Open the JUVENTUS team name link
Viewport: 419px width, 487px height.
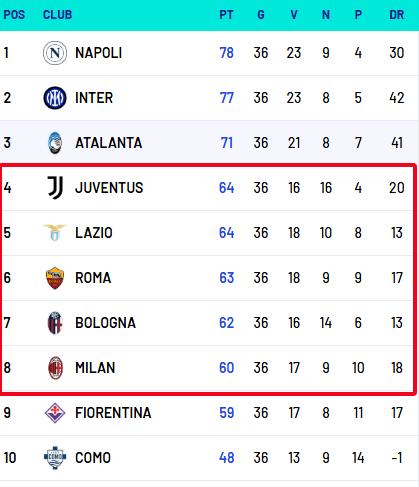coord(109,188)
